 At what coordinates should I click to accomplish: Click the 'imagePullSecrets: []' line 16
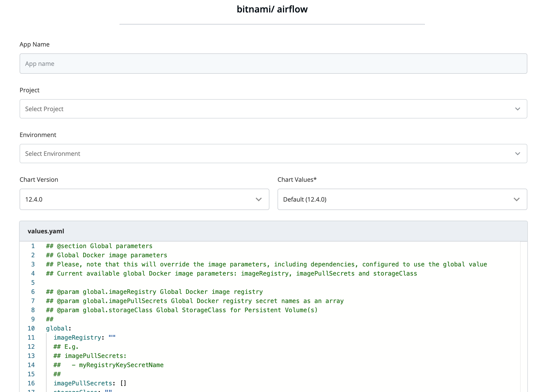click(x=90, y=383)
